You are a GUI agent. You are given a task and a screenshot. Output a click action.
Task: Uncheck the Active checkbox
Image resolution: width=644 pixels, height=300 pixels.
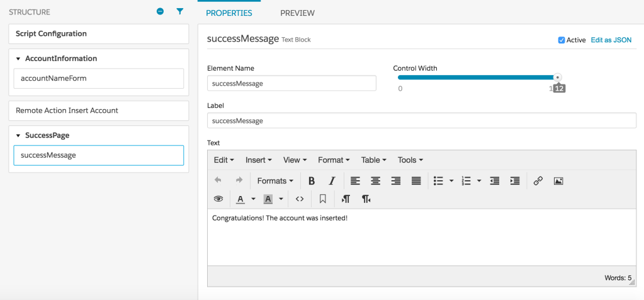(x=562, y=40)
